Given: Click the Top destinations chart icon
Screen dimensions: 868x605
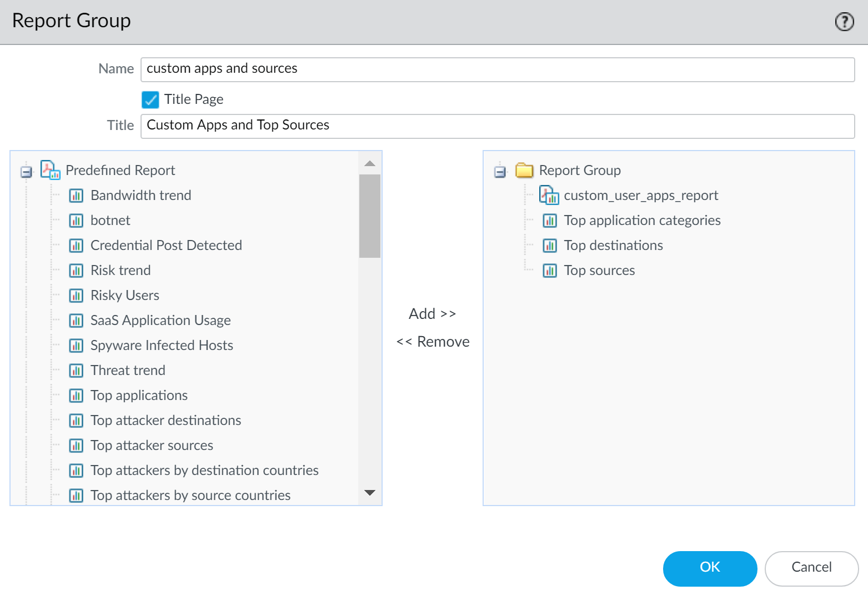Looking at the screenshot, I should (x=549, y=246).
